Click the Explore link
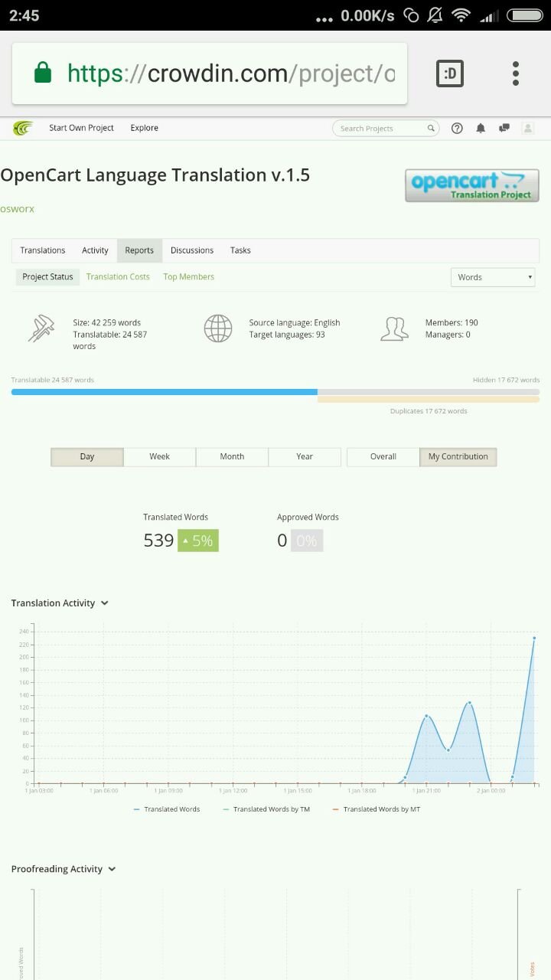The image size is (551, 980). point(144,129)
